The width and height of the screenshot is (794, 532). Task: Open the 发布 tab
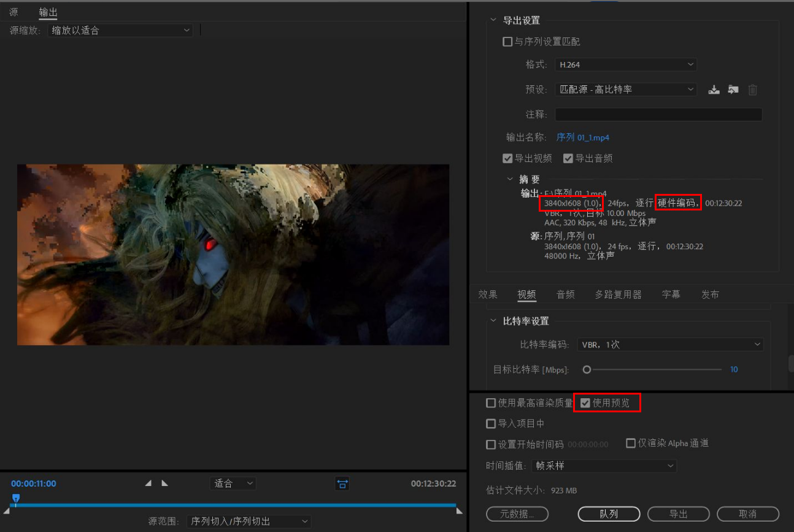710,295
